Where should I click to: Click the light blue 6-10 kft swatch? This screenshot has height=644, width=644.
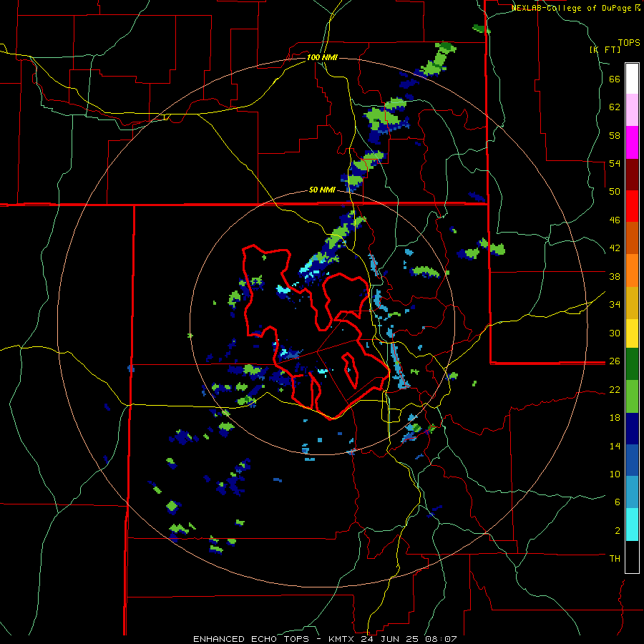click(x=632, y=492)
